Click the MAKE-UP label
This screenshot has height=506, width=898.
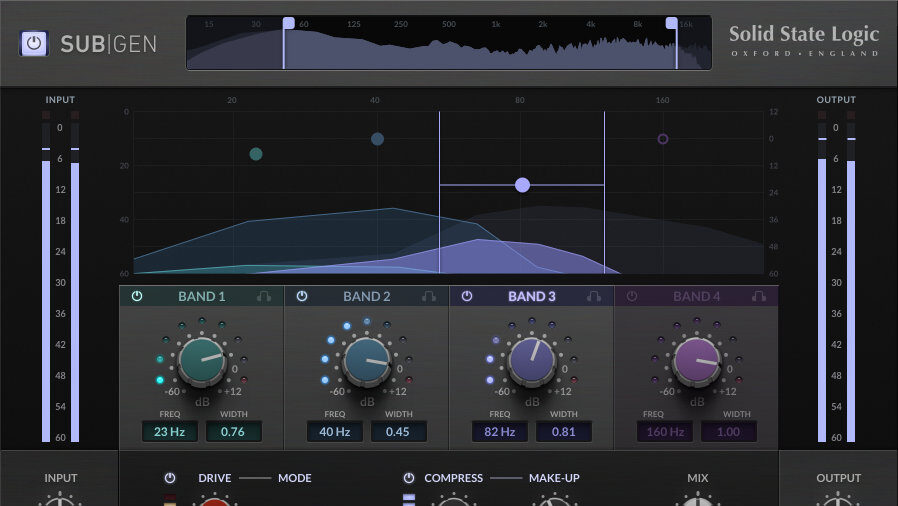[554, 478]
